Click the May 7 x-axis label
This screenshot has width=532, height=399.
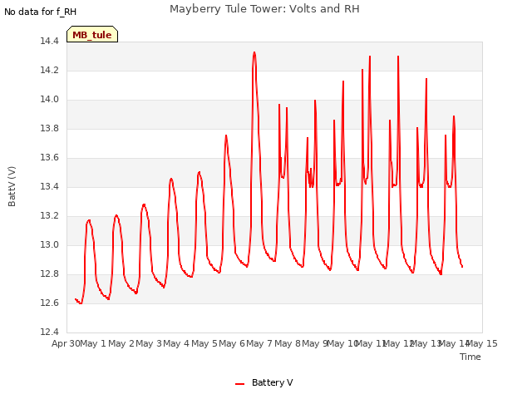click(259, 343)
